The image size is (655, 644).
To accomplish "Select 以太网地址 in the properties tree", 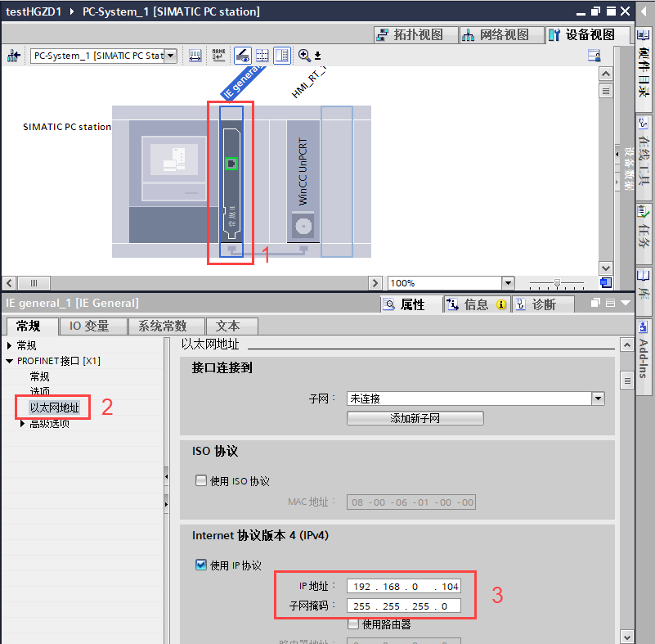I will [x=55, y=407].
